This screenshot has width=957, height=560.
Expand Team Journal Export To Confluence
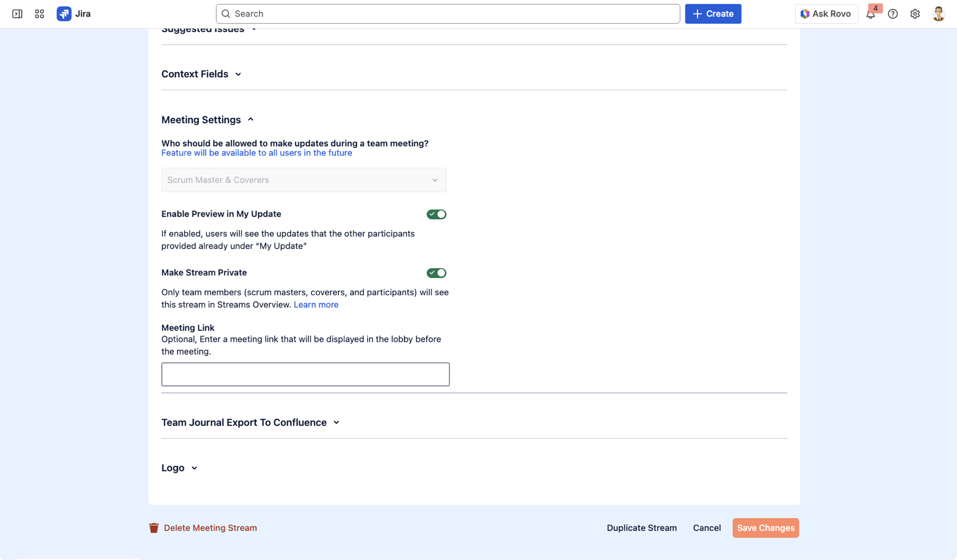tap(250, 423)
